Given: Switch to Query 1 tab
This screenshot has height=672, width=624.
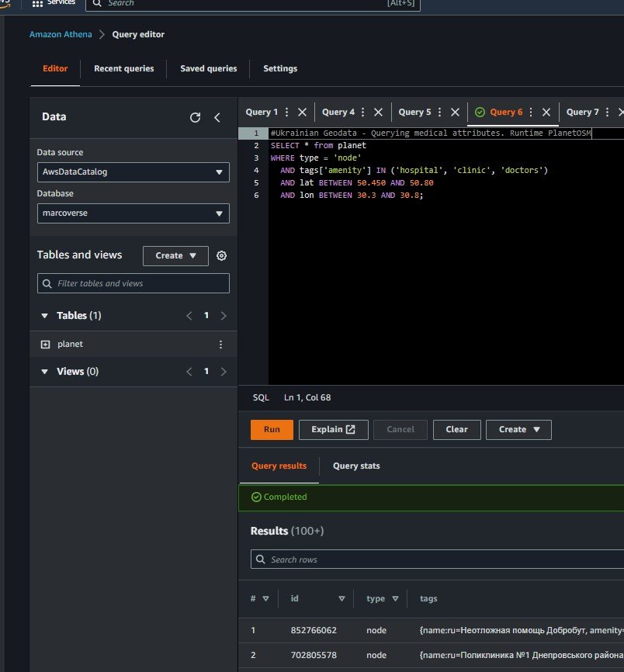Looking at the screenshot, I should point(262,113).
